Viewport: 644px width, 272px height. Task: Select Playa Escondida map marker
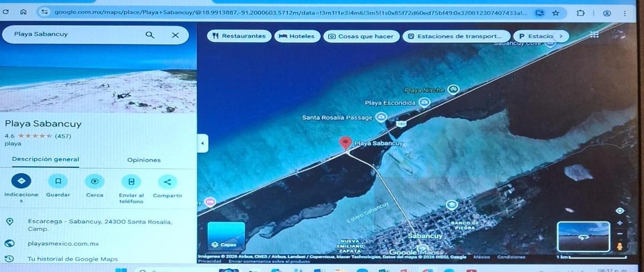[425, 102]
